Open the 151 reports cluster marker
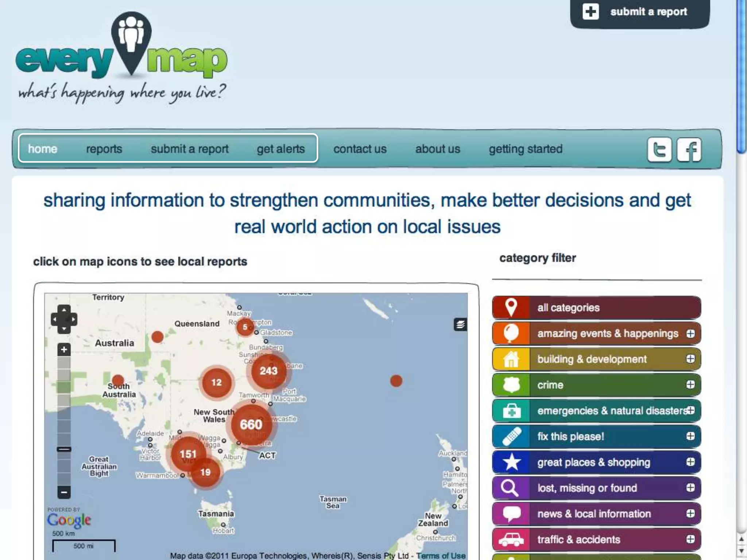The height and width of the screenshot is (560, 747). (x=188, y=454)
